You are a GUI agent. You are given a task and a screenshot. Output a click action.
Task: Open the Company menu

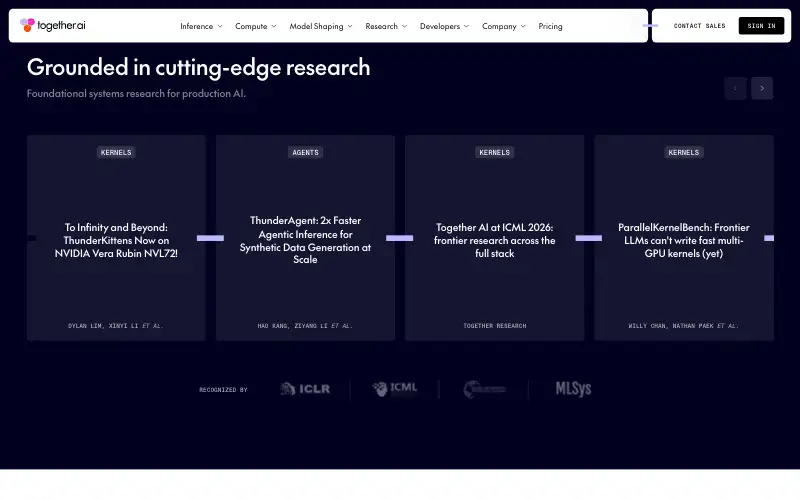tap(504, 26)
